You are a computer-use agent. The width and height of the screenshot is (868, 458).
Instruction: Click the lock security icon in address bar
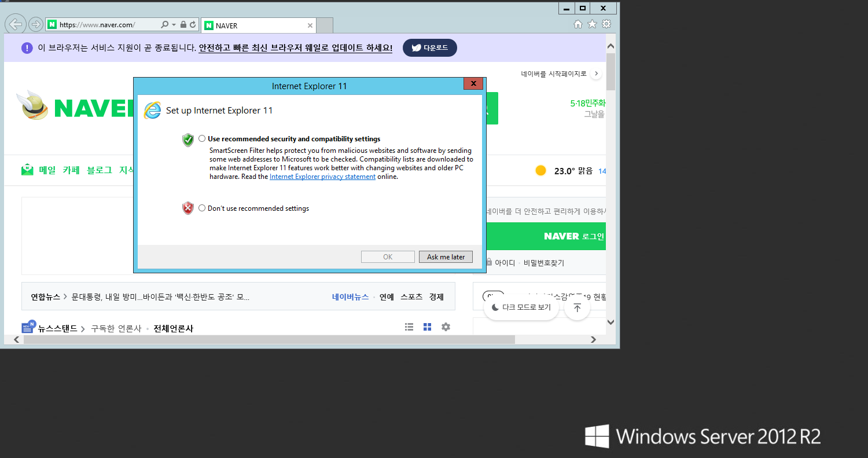[183, 25]
